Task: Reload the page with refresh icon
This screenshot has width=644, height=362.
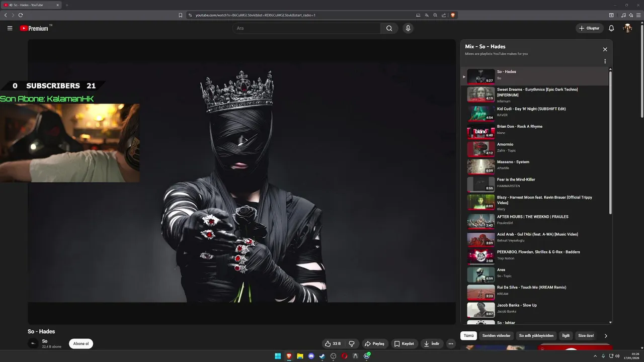Action: click(21, 15)
